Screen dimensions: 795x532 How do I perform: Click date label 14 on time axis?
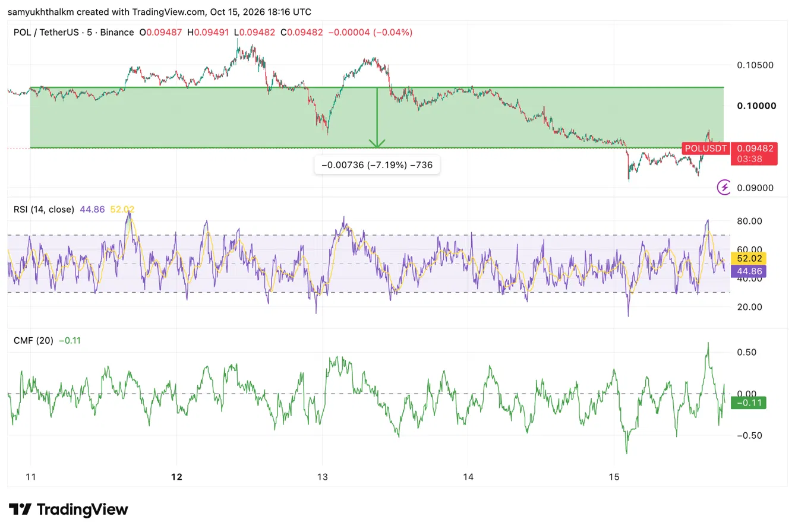tap(468, 477)
